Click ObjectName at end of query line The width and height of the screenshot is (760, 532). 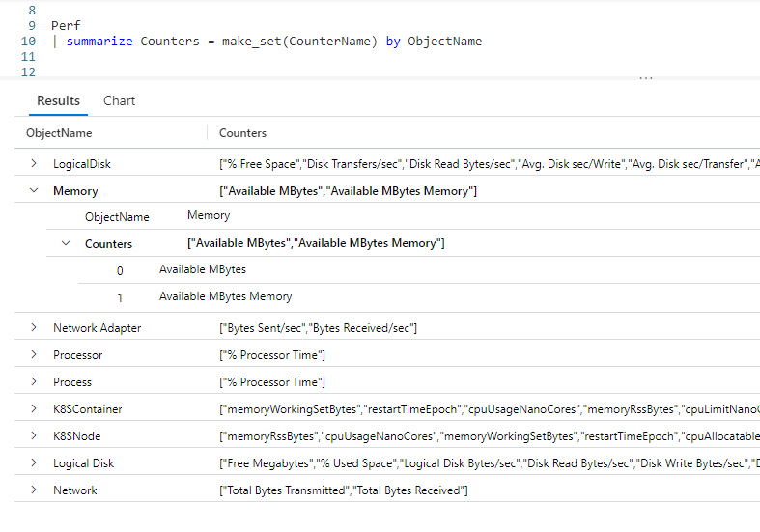[445, 42]
